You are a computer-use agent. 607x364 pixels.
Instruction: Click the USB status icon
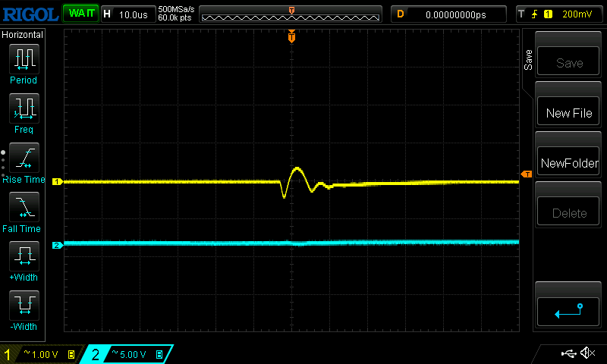click(x=568, y=353)
